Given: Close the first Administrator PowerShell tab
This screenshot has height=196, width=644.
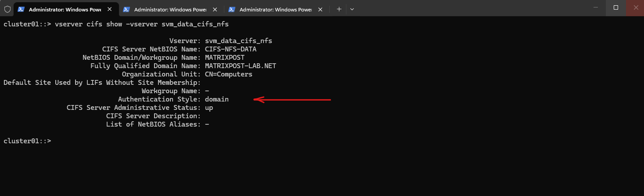Looking at the screenshot, I should click(109, 9).
